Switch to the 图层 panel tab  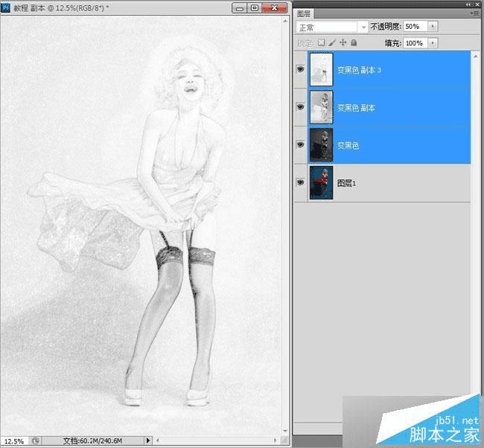[304, 13]
